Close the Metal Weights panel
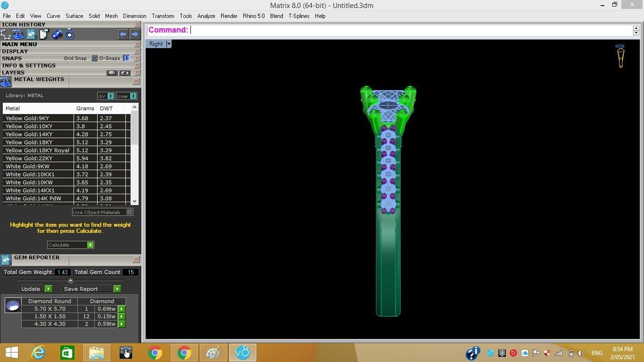644x362 pixels. [x=136, y=82]
